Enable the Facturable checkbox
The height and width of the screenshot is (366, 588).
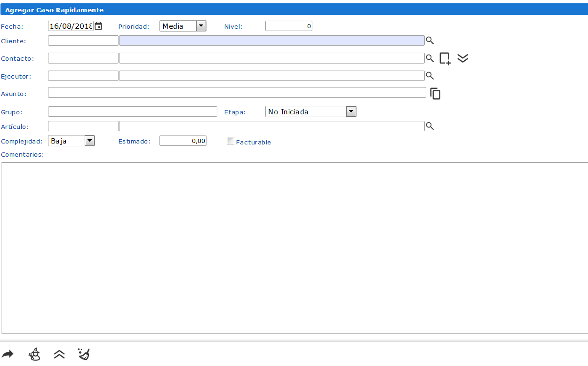(x=230, y=141)
